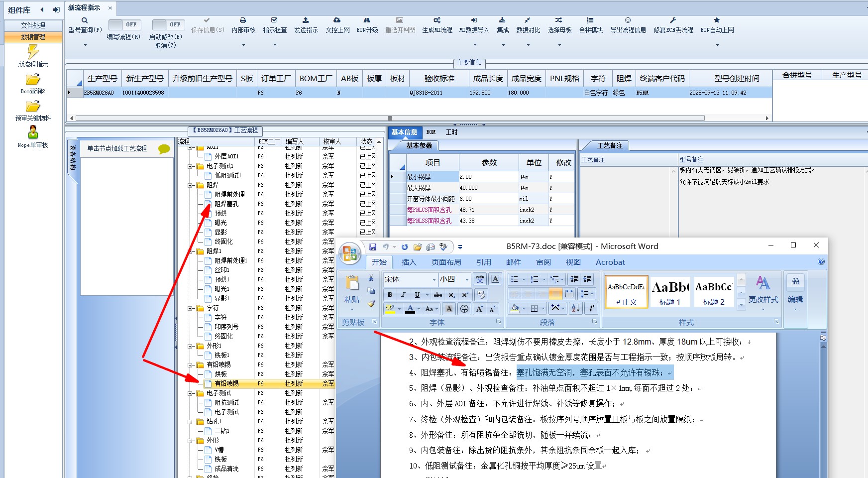Click the ECN自动上网 star icon
Screen dimensions: 868x478
pos(717,20)
